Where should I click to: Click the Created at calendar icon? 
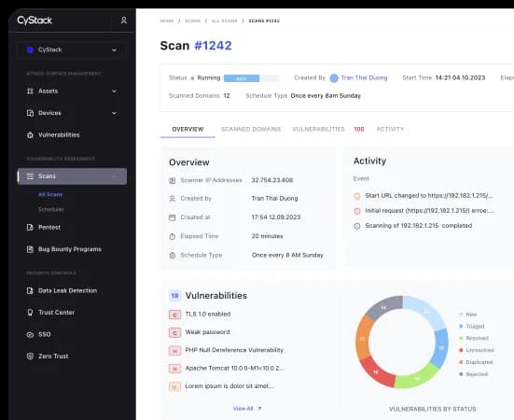tap(172, 217)
